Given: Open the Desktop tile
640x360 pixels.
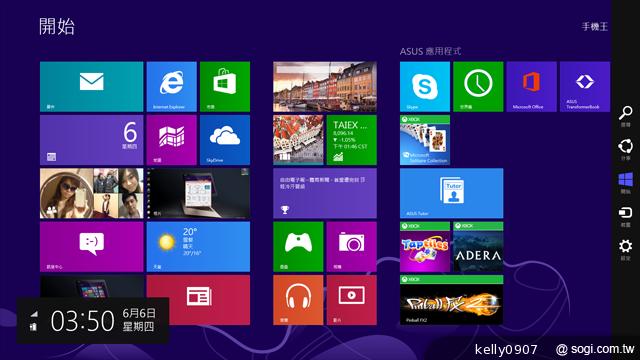Looking at the screenshot, I should [91, 287].
